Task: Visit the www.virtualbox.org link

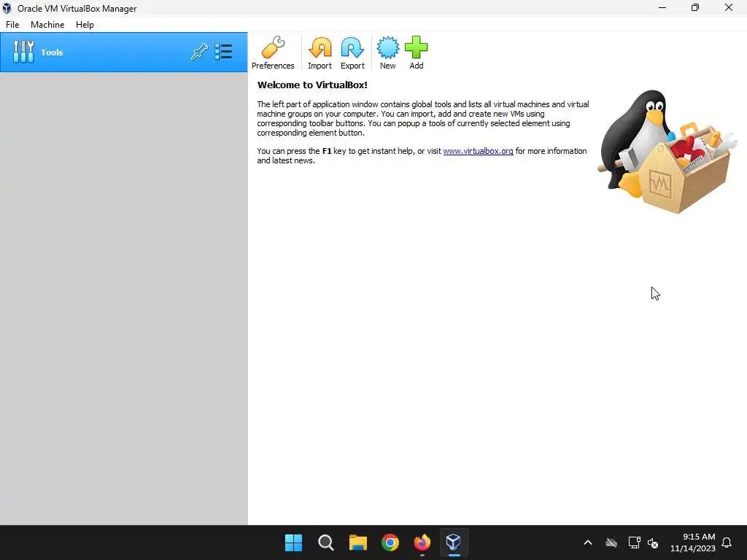Action: point(478,151)
